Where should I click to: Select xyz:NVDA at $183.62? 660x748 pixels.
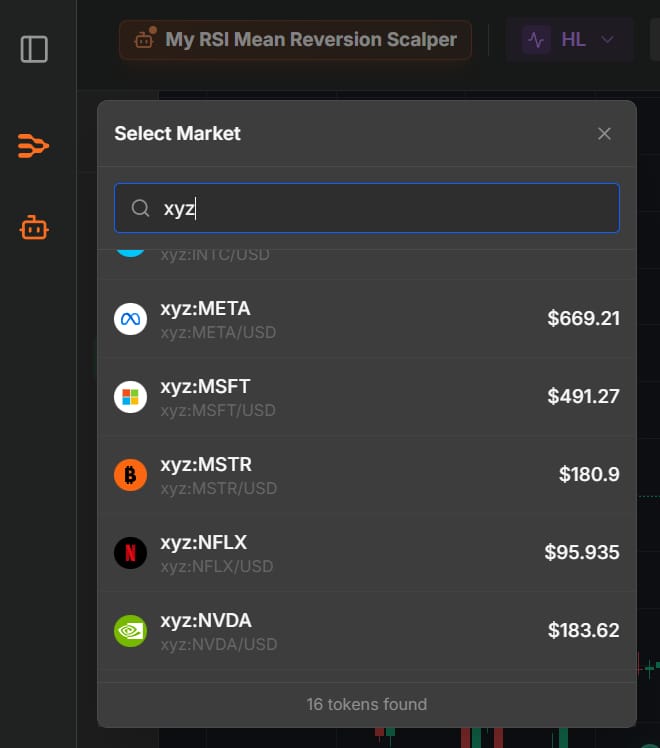coord(366,631)
